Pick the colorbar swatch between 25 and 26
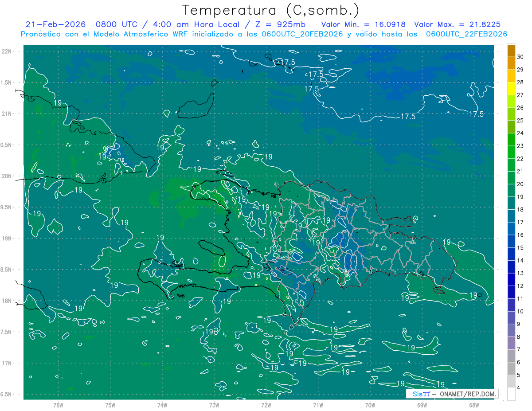The image size is (532, 411). (x=511, y=114)
